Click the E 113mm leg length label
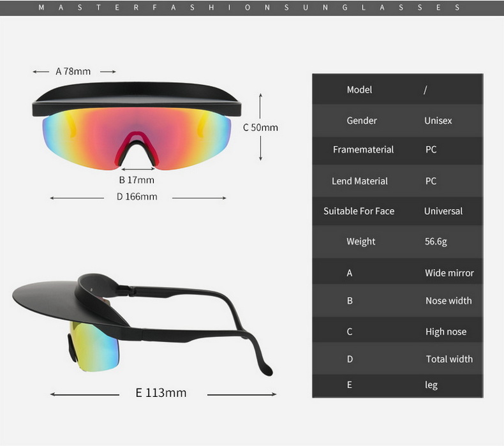 161,392
